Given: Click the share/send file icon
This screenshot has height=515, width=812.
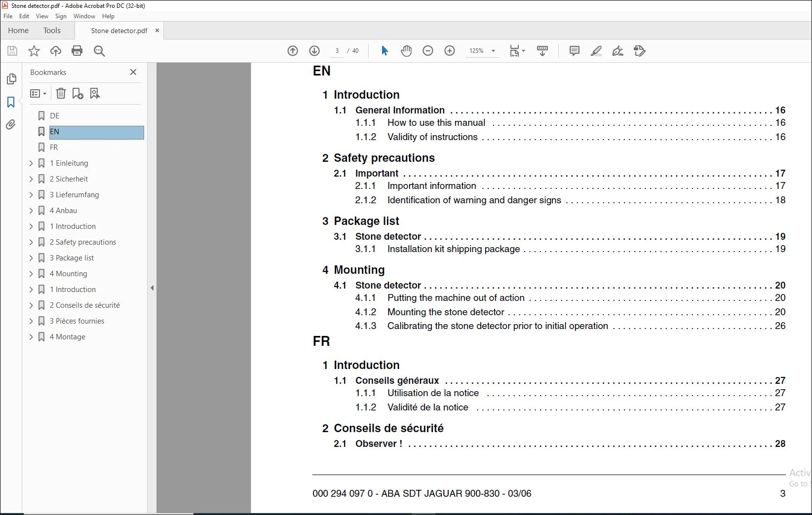Looking at the screenshot, I should (x=640, y=51).
